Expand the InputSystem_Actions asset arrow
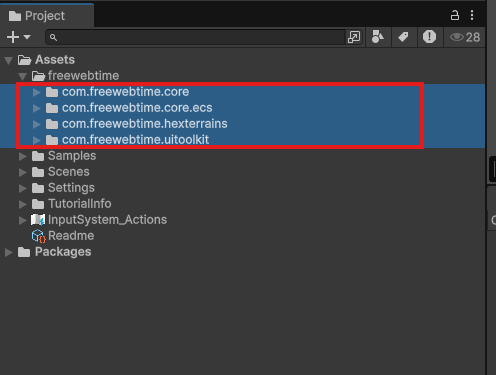The image size is (496, 375). [23, 220]
